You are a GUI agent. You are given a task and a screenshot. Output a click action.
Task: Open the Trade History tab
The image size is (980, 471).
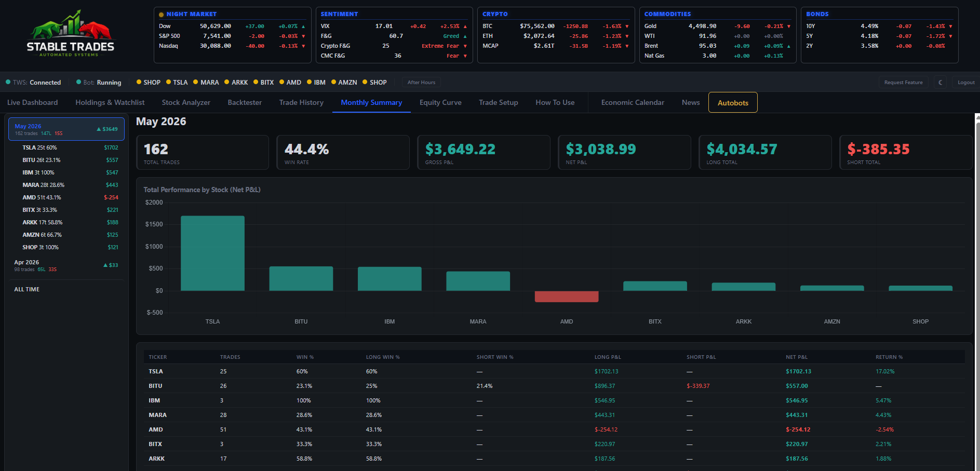pyautogui.click(x=301, y=102)
